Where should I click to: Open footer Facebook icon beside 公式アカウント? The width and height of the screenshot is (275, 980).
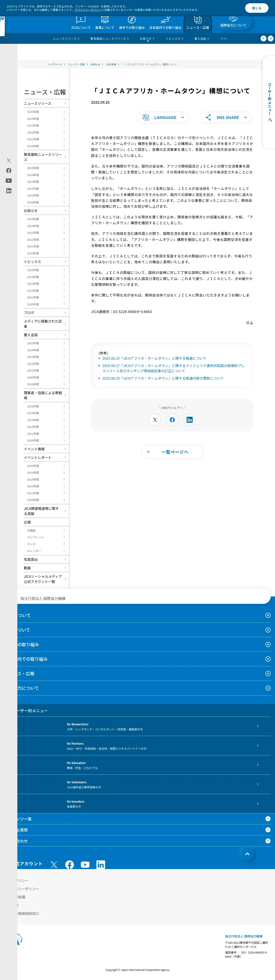[x=70, y=865]
